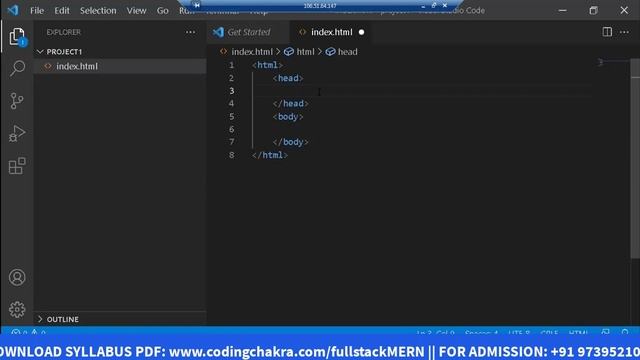Click the editor vertical scrollbar
The width and height of the screenshot is (640, 360).
point(635,158)
